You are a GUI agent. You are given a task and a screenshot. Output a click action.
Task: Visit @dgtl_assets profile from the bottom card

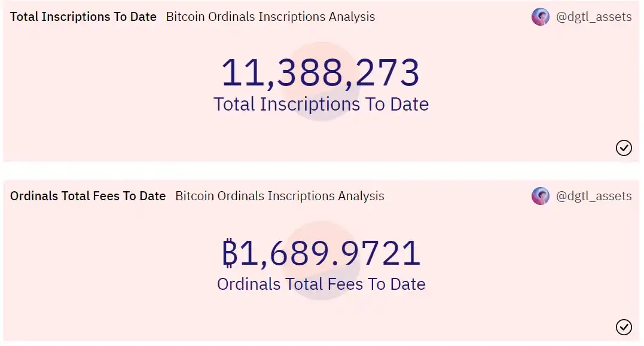[594, 196]
